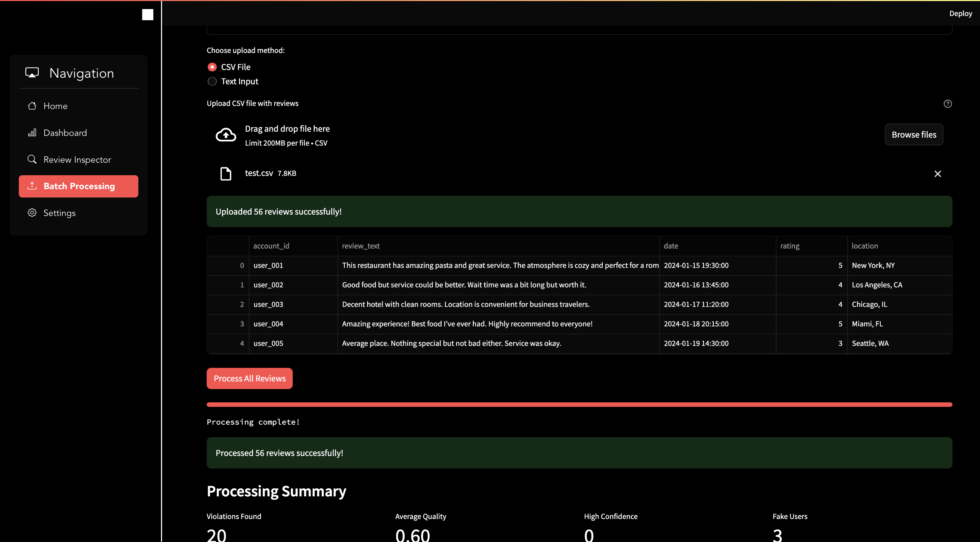Remove the uploaded test.csv file
Viewport: 980px width, 542px height.
[x=937, y=174]
